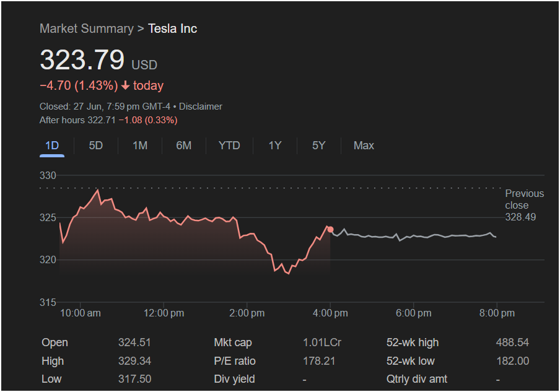
Task: Click the 12:00 pm axis label
Action: [164, 313]
